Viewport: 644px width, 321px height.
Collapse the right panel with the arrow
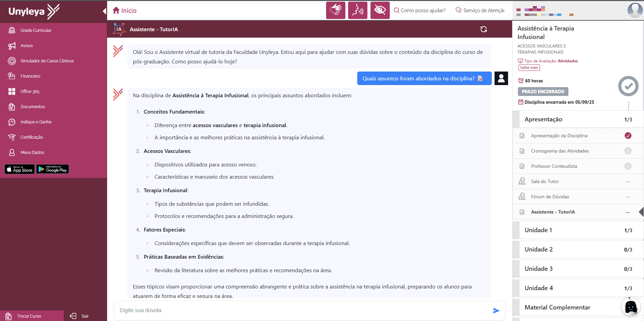[641, 212]
